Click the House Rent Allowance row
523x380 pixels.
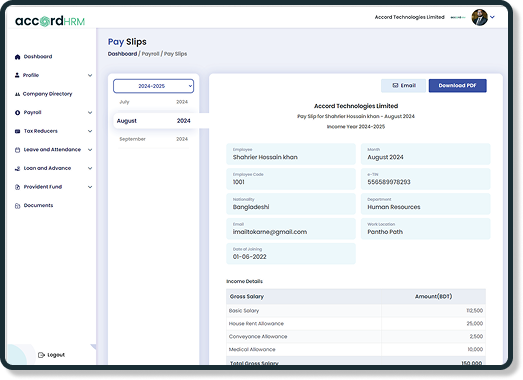(x=356, y=324)
